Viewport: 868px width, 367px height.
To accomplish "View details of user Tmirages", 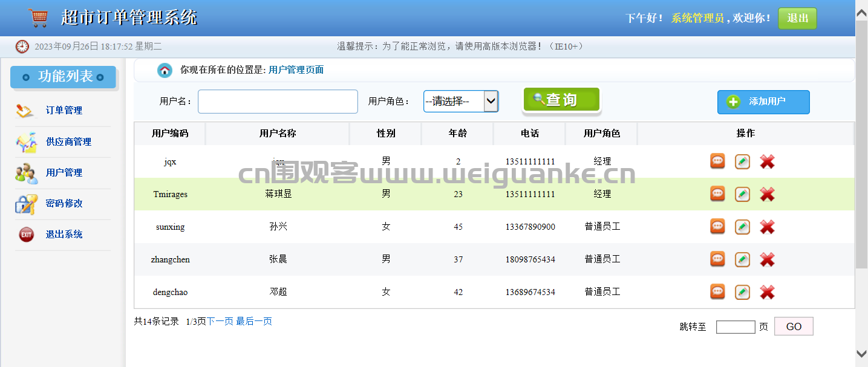I will click(x=717, y=194).
